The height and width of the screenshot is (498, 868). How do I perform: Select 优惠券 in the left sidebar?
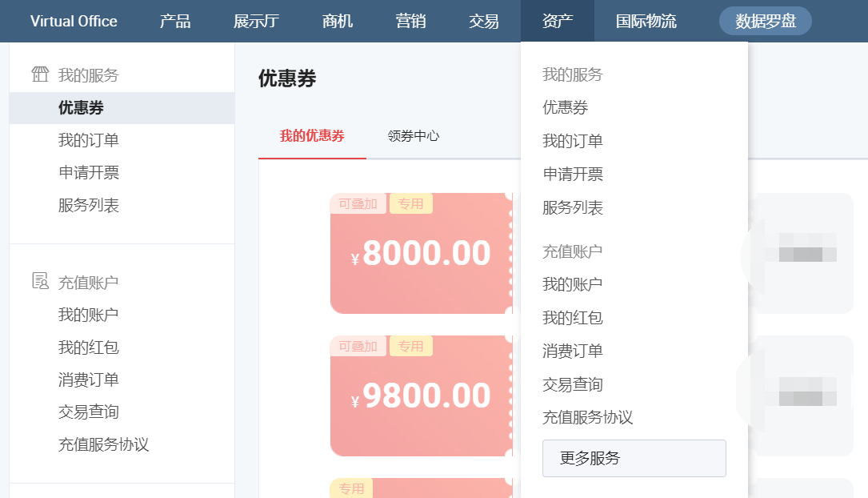(122, 108)
